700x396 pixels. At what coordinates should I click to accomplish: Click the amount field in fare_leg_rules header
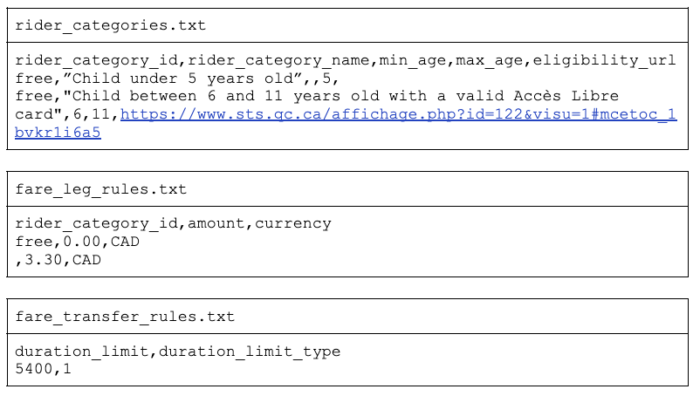(x=216, y=223)
